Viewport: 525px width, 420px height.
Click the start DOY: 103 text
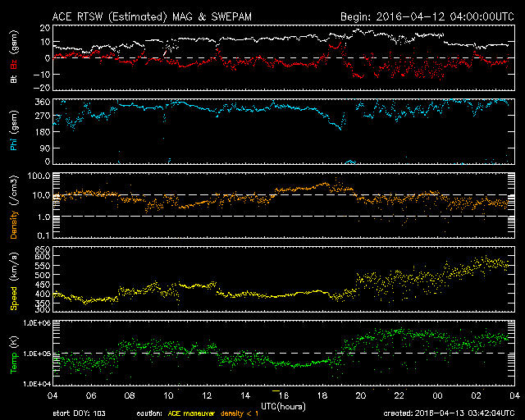80,413
